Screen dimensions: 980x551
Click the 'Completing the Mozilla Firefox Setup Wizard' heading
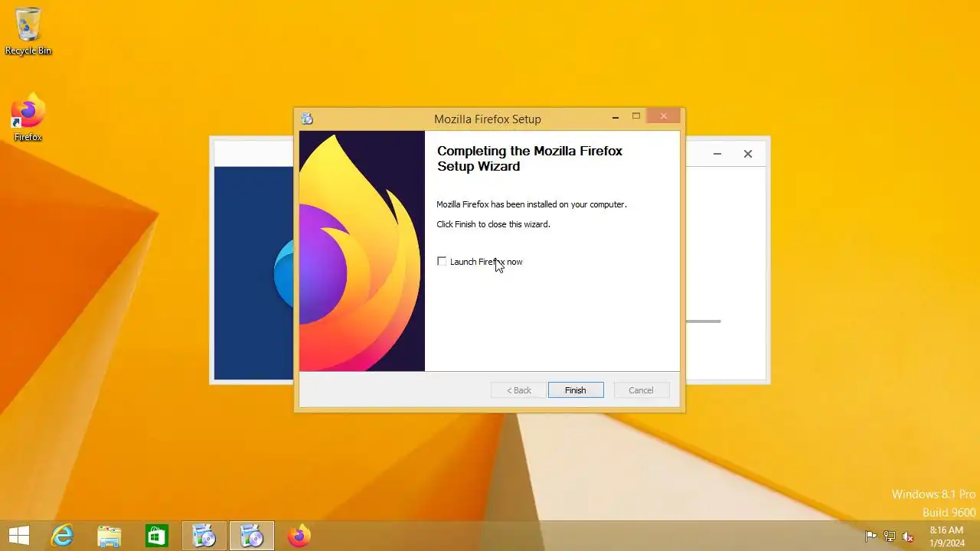pyautogui.click(x=530, y=158)
